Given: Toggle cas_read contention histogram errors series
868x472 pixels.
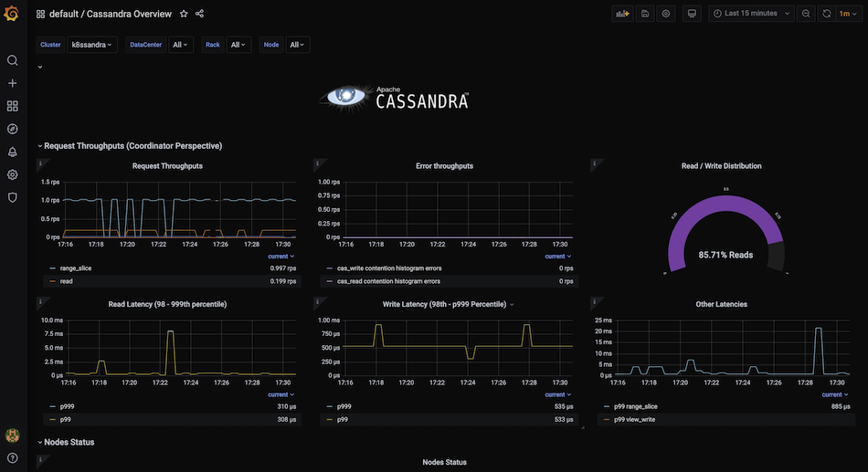Looking at the screenshot, I should point(388,282).
